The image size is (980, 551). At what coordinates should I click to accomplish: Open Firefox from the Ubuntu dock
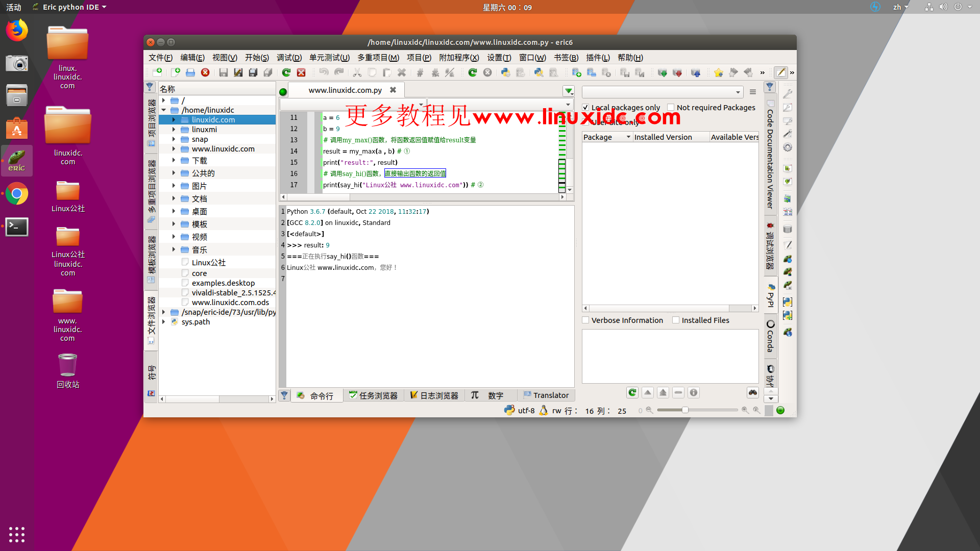click(x=17, y=30)
